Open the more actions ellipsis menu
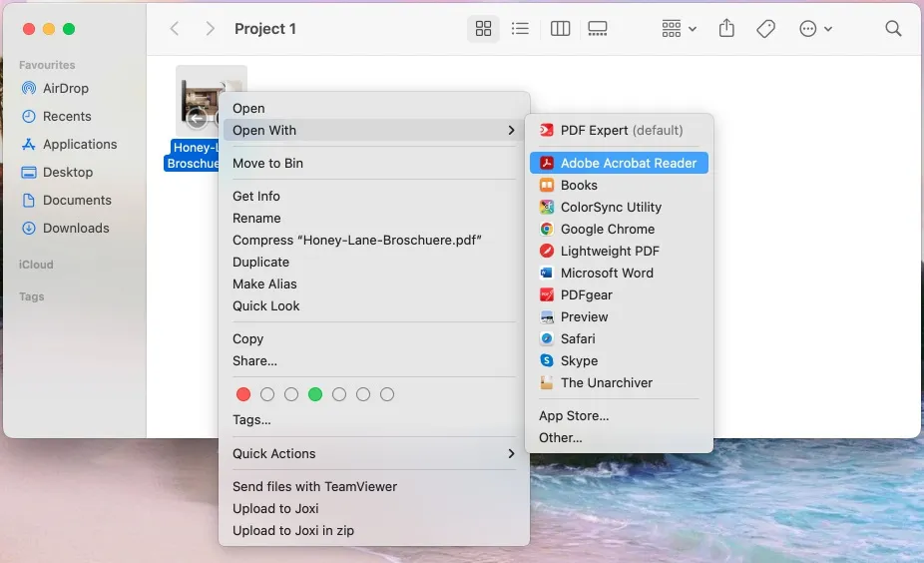Image resolution: width=924 pixels, height=563 pixels. (815, 28)
